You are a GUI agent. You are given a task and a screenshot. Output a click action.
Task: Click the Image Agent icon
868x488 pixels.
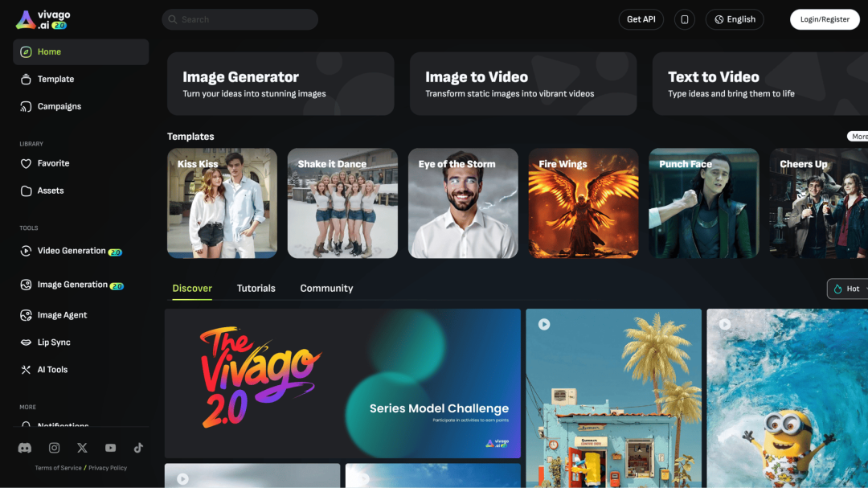click(x=26, y=315)
